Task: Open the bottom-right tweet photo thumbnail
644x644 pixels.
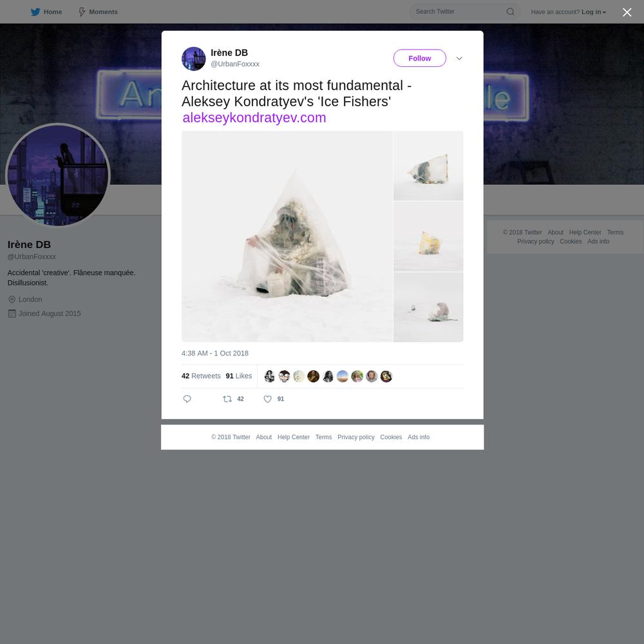Action: point(428,307)
